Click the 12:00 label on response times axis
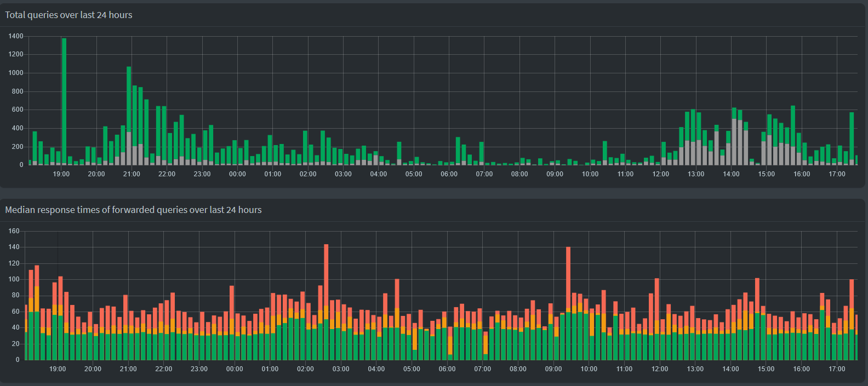This screenshot has height=386, width=868. pyautogui.click(x=660, y=369)
